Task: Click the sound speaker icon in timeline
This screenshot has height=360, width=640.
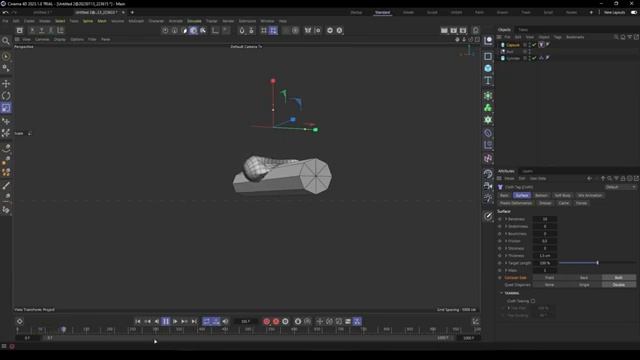Action: [225, 322]
